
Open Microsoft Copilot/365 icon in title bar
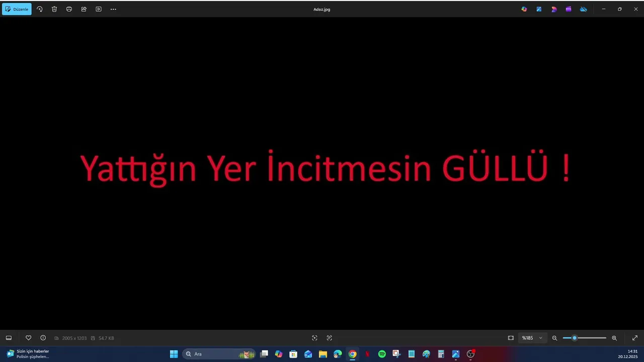pos(524,9)
